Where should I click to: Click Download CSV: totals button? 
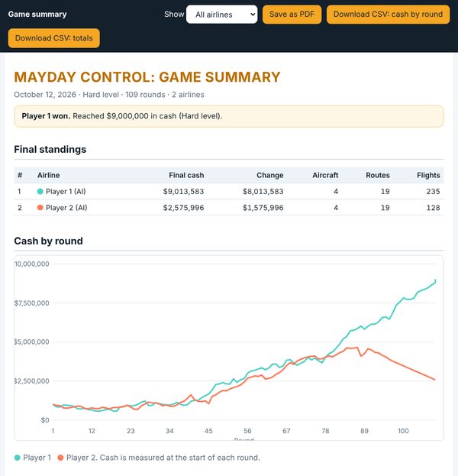tap(54, 38)
